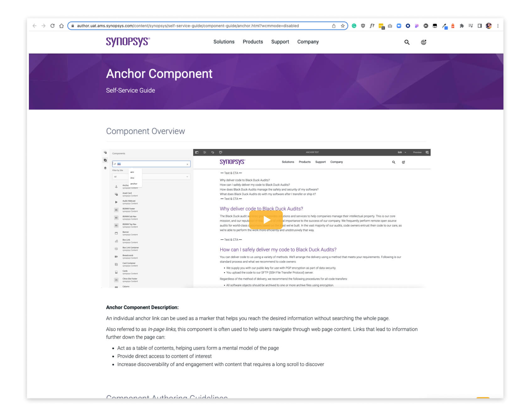Reload the page with the refresh icon

52,26
